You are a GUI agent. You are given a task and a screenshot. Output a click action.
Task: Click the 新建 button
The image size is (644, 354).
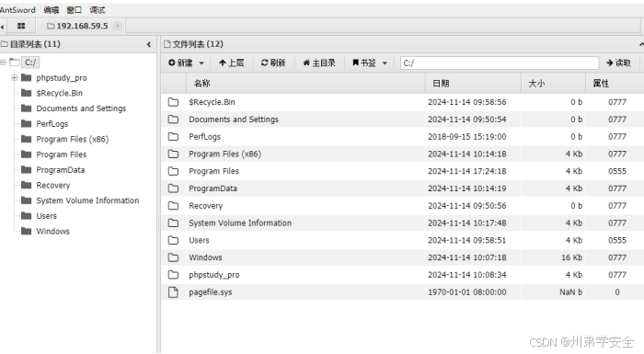(180, 63)
